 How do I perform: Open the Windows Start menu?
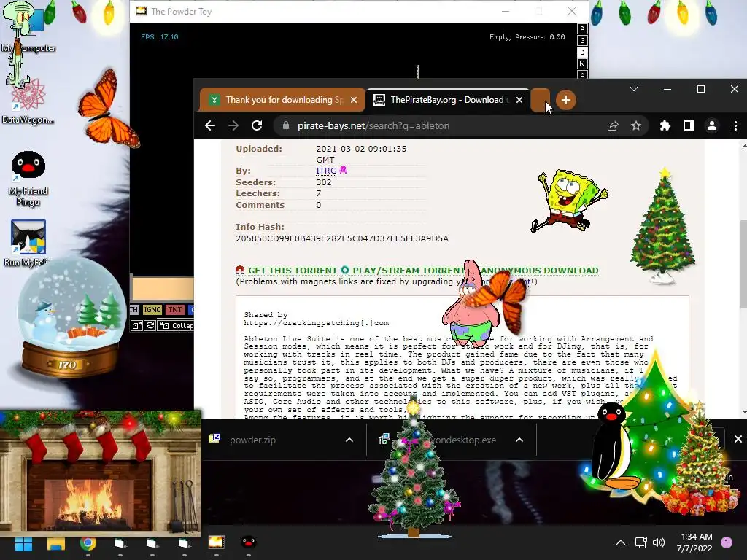(23, 543)
